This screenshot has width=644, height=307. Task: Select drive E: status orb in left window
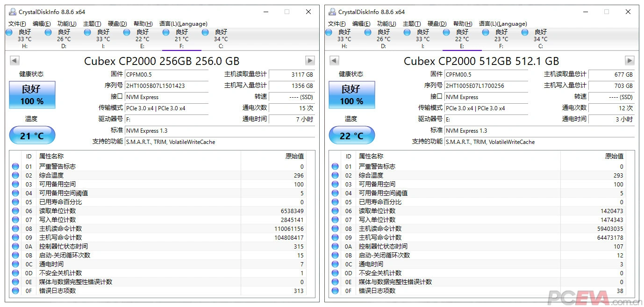[127, 32]
